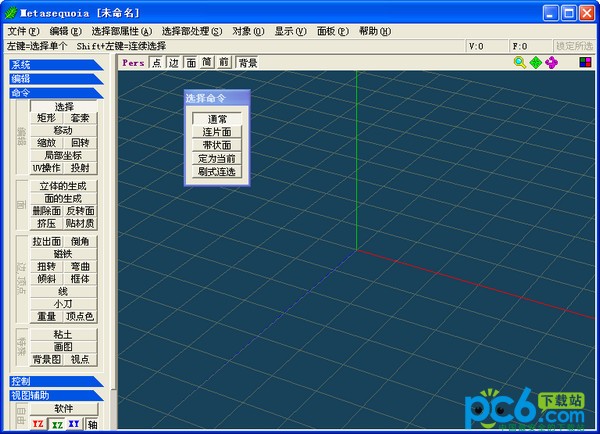Open the 帮助(H) menu
600x434 pixels.
point(375,31)
